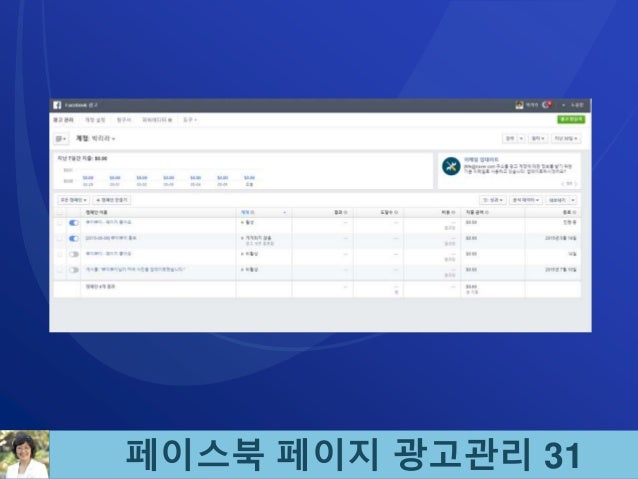Click the 내보내기 export button
The width and height of the screenshot is (638, 479).
point(557,200)
